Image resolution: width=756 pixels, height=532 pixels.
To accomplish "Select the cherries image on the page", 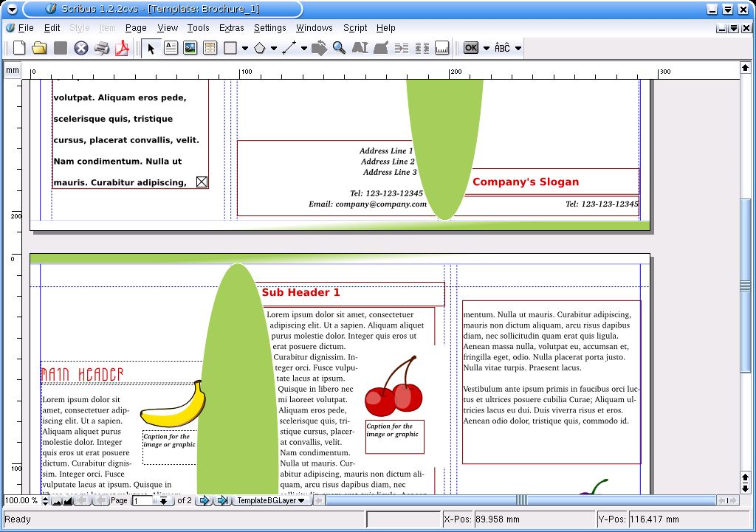I will tap(394, 385).
